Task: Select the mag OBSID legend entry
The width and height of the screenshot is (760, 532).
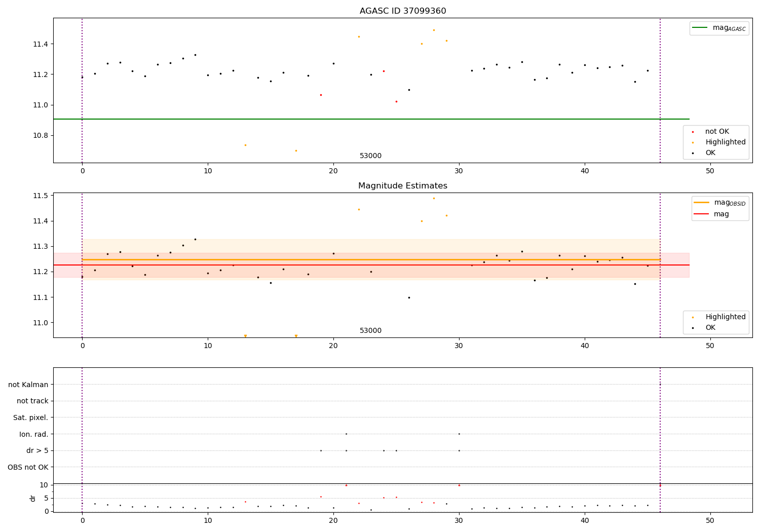Action: tap(720, 203)
